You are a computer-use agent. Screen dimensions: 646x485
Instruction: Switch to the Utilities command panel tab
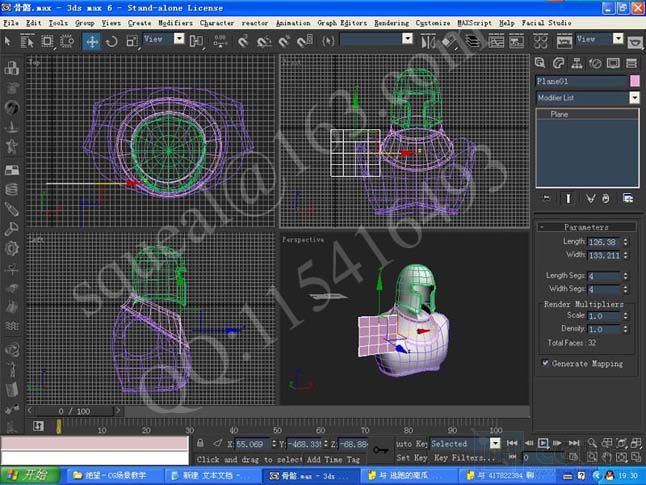[631, 63]
